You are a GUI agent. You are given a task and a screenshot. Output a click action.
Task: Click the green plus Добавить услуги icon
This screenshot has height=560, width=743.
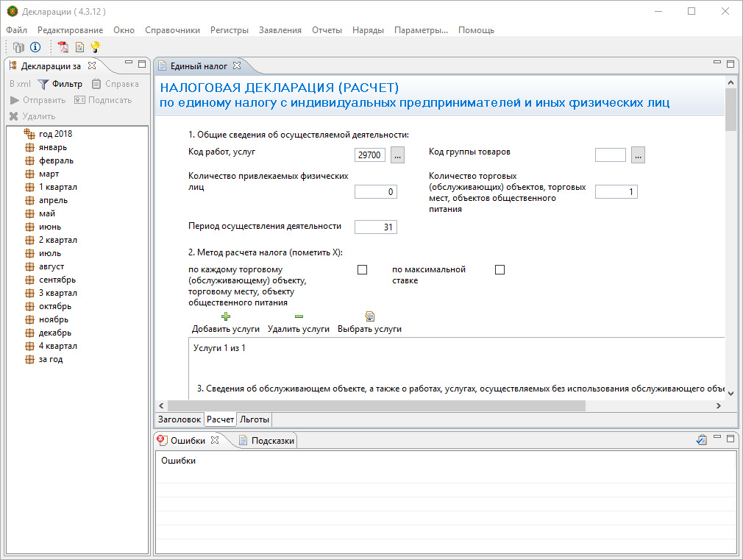(226, 316)
